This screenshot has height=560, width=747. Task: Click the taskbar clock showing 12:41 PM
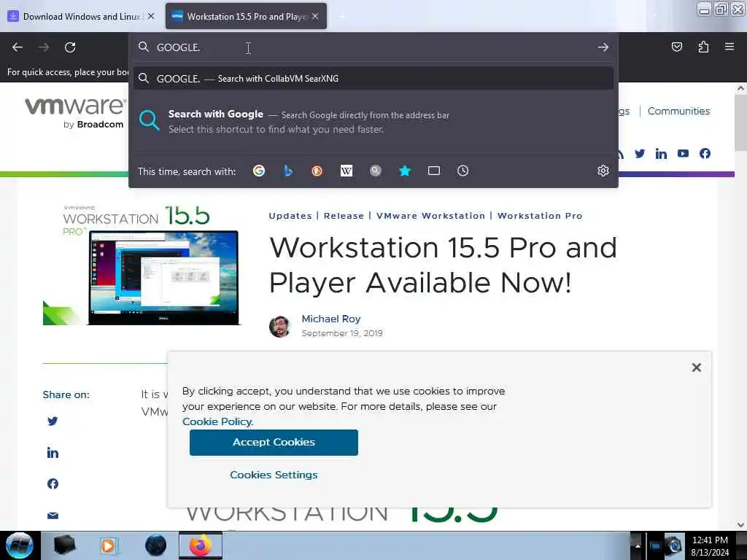[710, 546]
